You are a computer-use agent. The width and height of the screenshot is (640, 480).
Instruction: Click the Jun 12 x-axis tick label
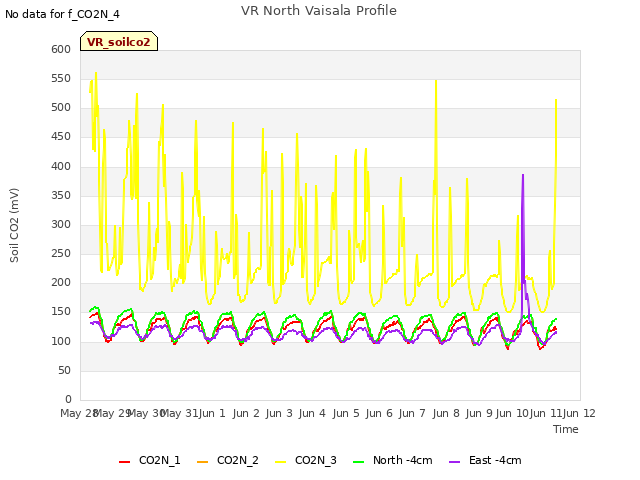[579, 413]
